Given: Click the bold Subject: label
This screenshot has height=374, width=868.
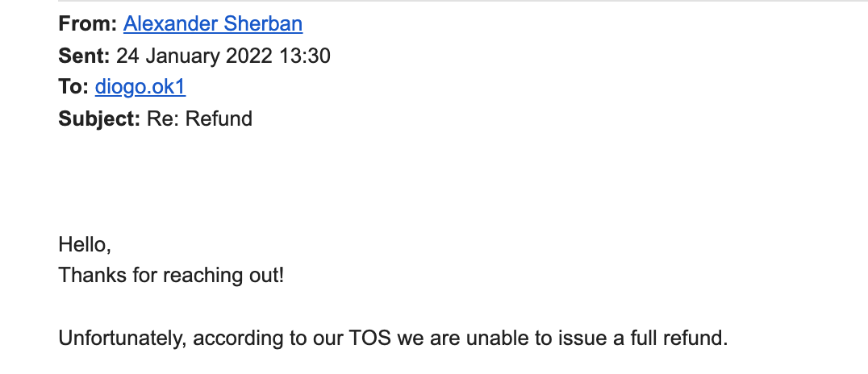Looking at the screenshot, I should click(99, 118).
